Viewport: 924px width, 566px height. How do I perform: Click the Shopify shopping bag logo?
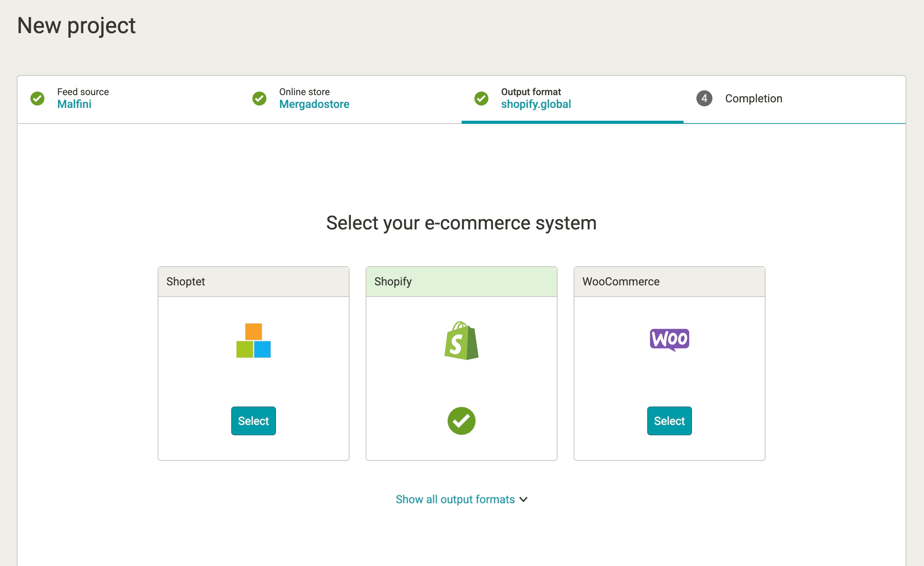462,341
